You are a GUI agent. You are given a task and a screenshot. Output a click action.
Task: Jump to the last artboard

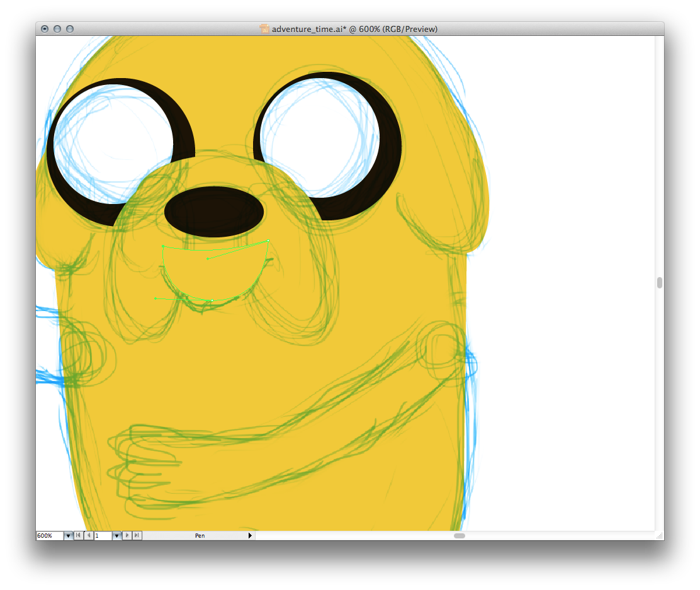[x=137, y=536]
